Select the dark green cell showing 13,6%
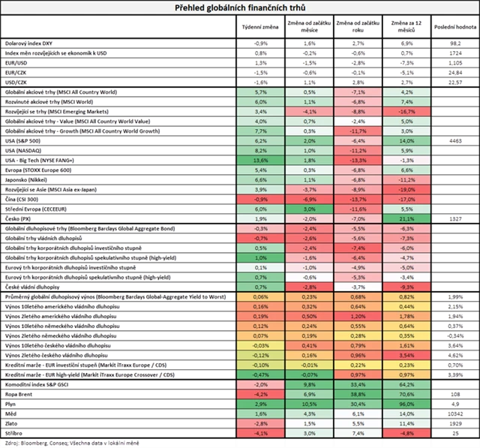This screenshot has height=448, width=480. coord(261,160)
